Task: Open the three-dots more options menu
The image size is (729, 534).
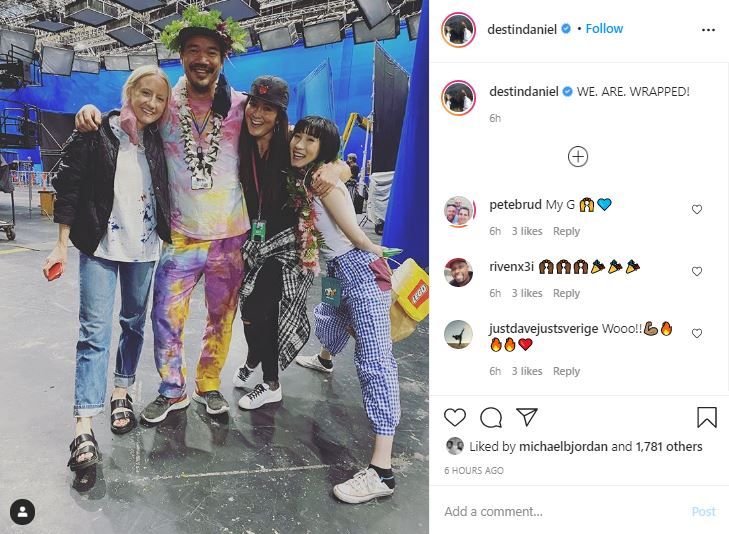Action: tap(708, 30)
